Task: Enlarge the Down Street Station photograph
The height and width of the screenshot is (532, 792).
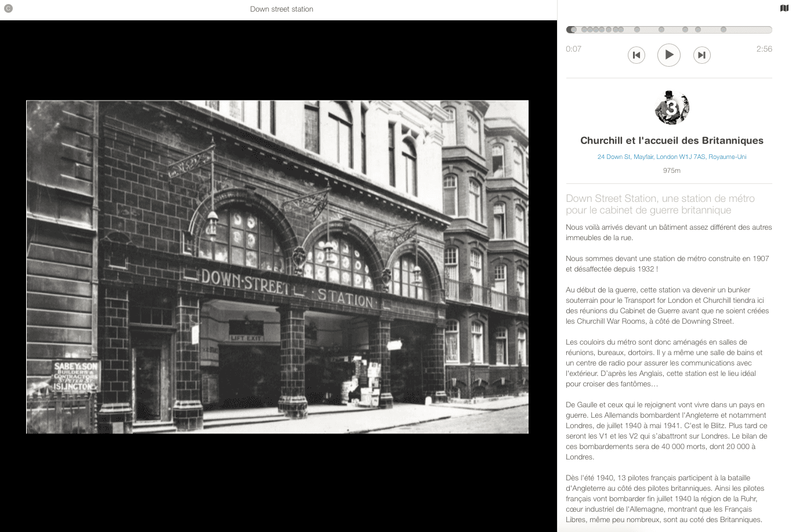Action: point(277,267)
